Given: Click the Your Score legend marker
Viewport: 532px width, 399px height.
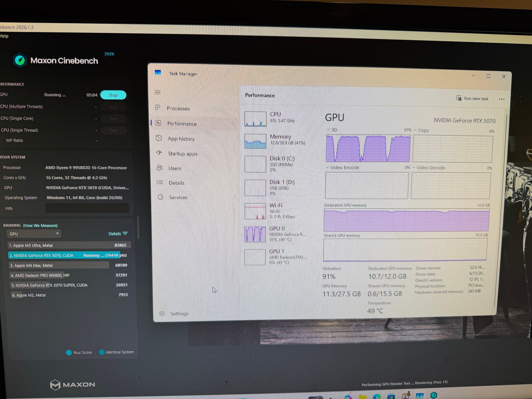Looking at the screenshot, I should click(69, 353).
